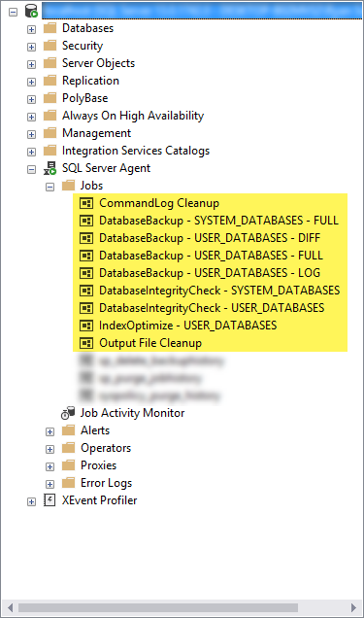Click the IndexOptimize job icon
This screenshot has height=618, width=364.
tap(86, 326)
